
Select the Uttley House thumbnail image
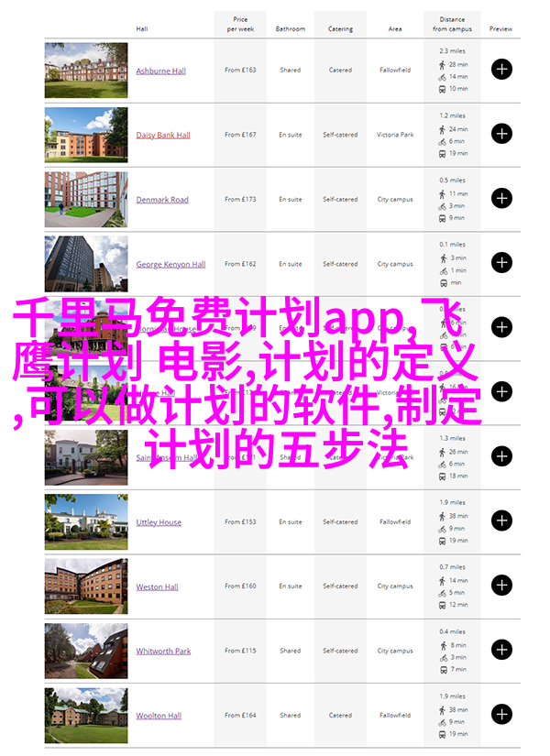point(86,521)
